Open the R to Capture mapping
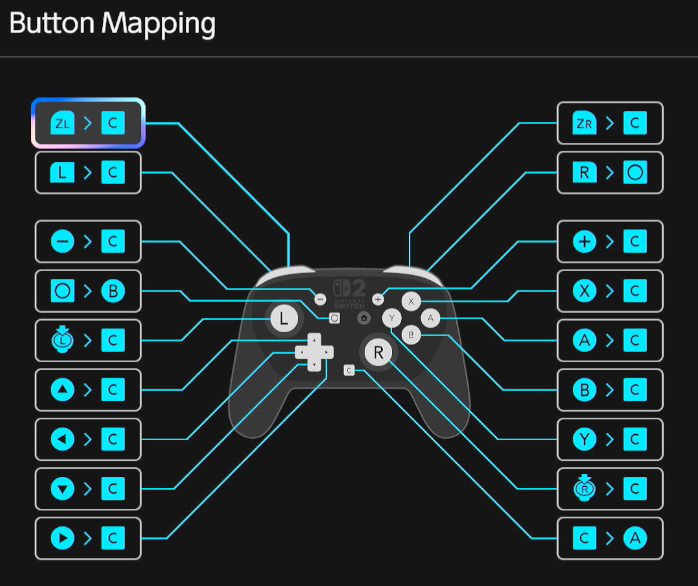The width and height of the screenshot is (698, 586). coord(610,173)
